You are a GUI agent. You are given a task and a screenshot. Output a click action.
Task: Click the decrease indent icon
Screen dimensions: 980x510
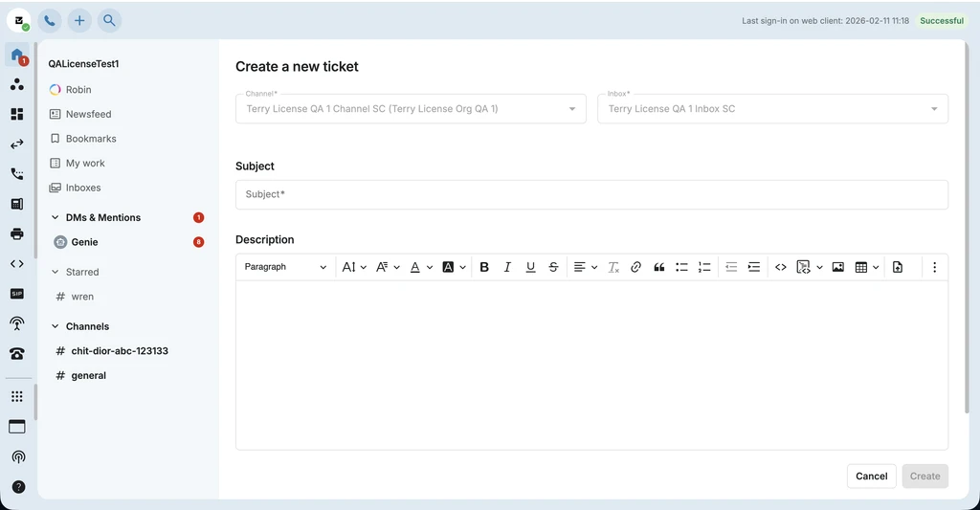point(731,267)
